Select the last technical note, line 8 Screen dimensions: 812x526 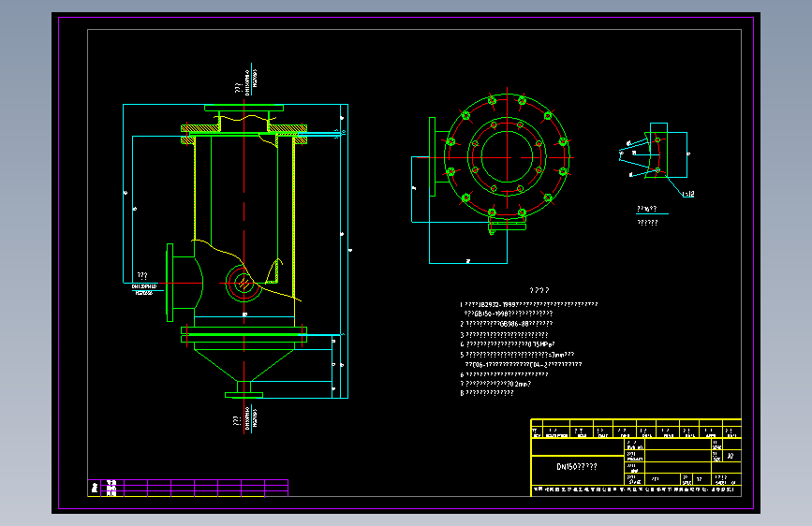point(487,393)
